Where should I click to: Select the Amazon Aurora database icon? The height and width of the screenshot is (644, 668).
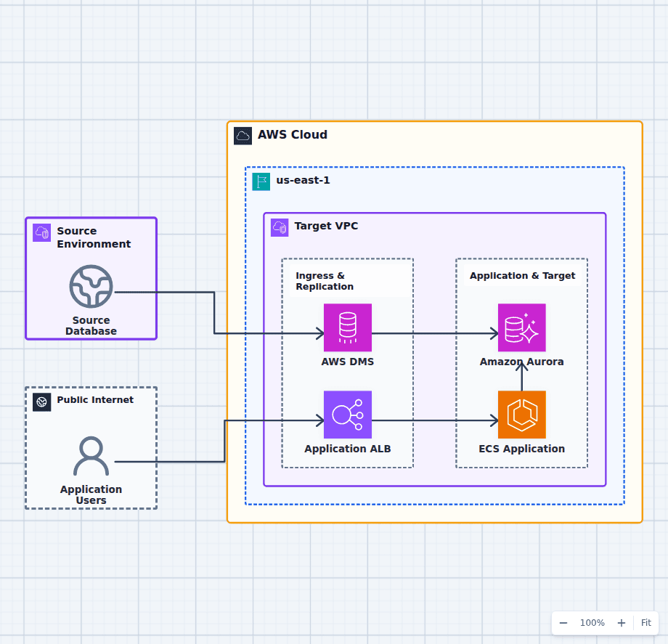[x=522, y=327]
